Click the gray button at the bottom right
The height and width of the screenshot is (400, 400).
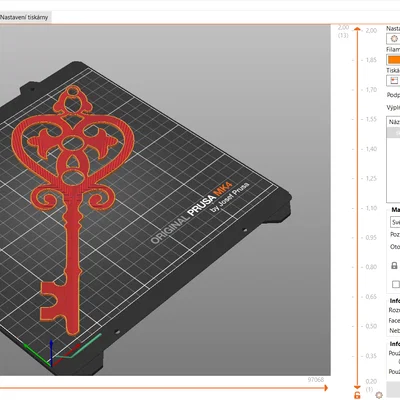tap(393, 389)
